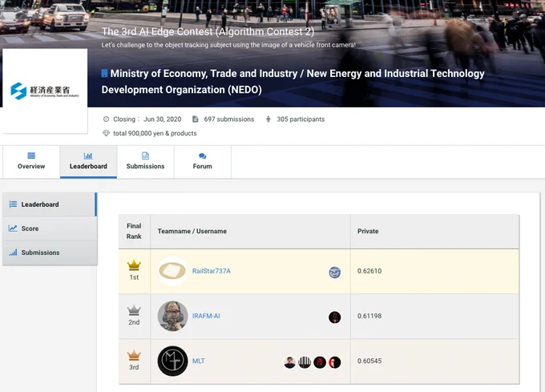Open IRAFM-AI team avatar
545x392 pixels.
[172, 316]
